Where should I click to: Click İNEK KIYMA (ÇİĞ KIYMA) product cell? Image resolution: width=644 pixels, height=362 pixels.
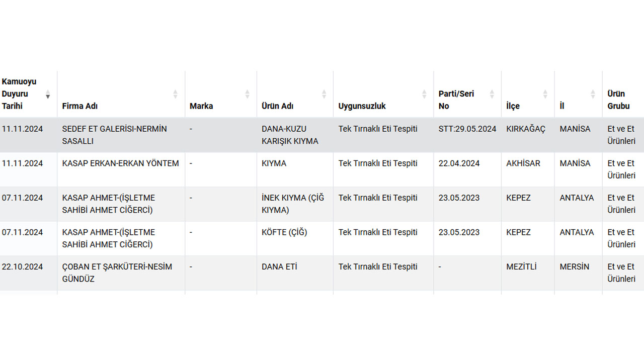pyautogui.click(x=293, y=204)
